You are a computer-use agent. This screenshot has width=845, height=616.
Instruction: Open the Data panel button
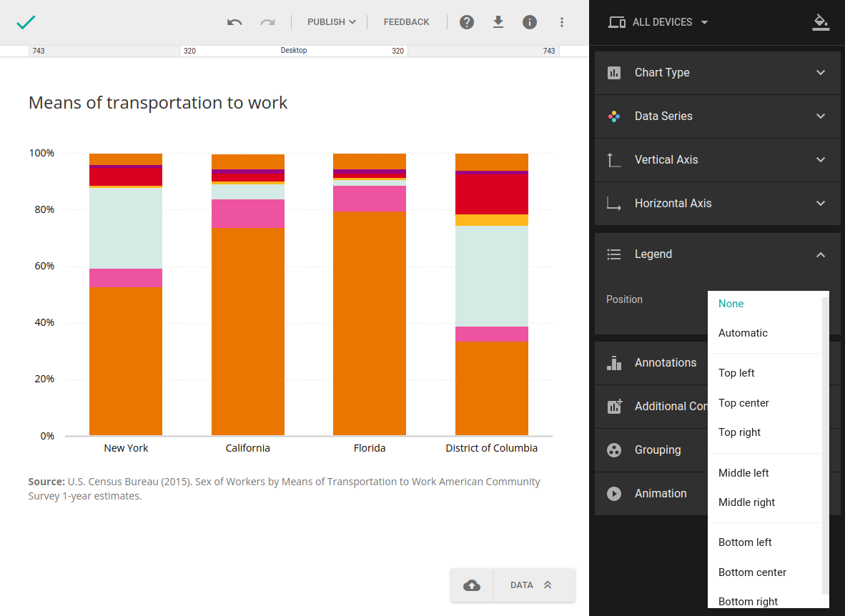(531, 585)
